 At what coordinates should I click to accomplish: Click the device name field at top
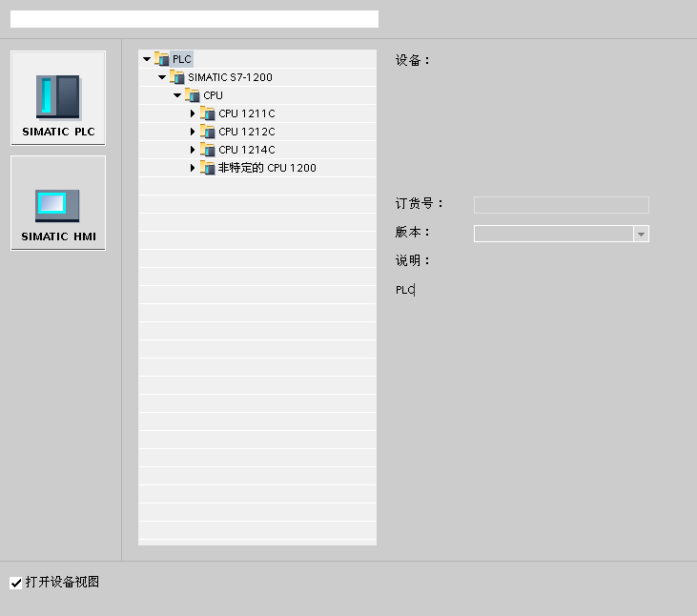point(195,19)
